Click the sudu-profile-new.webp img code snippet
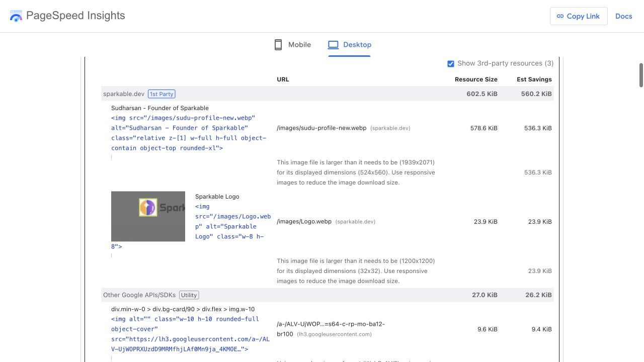Viewport: 644px width, 362px height. pyautogui.click(x=189, y=133)
